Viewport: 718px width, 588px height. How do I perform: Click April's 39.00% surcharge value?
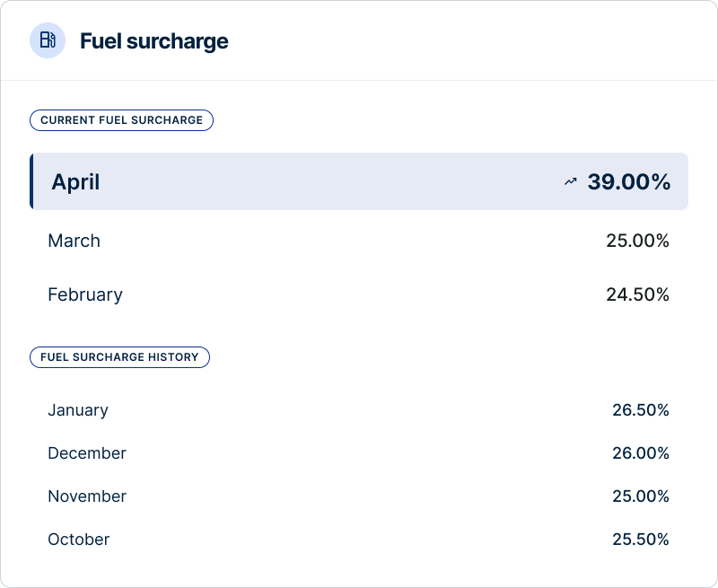click(x=628, y=182)
